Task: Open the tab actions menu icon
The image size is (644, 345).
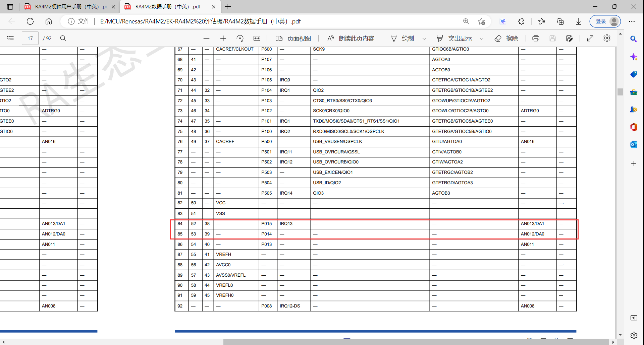Action: [x=10, y=7]
